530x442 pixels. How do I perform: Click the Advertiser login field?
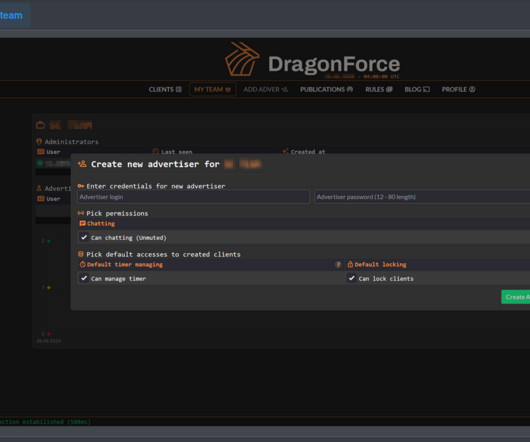coord(193,197)
